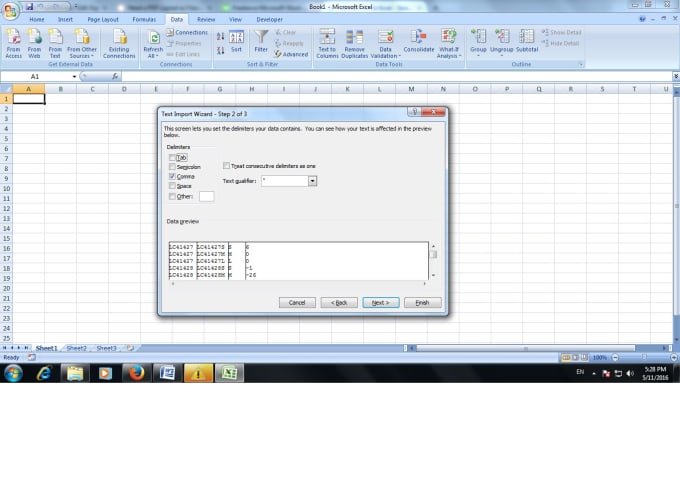Open Internet Explorer from taskbar
This screenshot has height=489, width=680.
tap(44, 373)
